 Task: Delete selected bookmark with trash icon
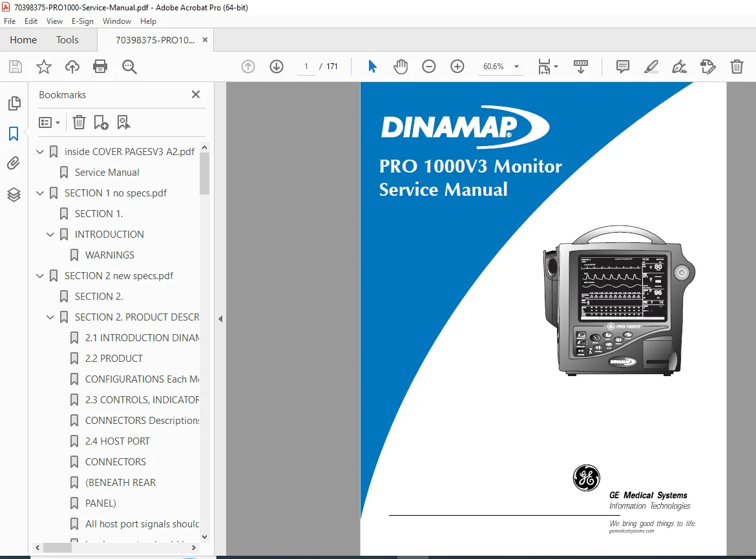(x=79, y=123)
